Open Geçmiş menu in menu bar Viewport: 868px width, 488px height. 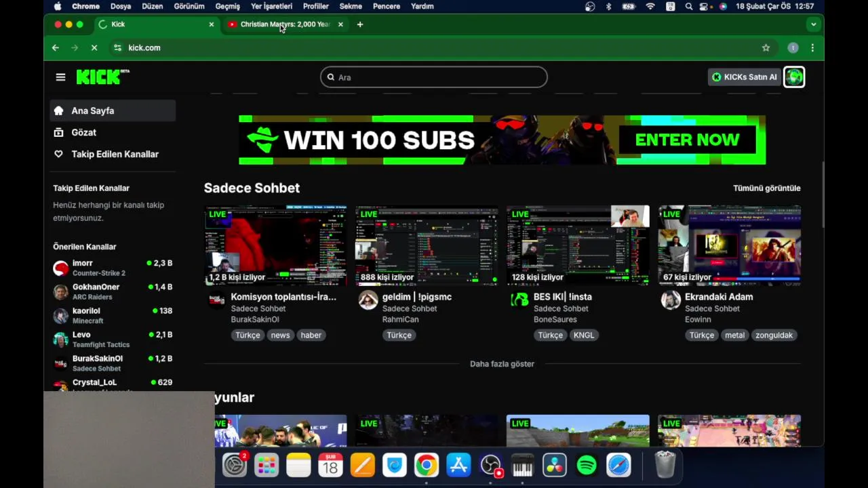point(228,6)
